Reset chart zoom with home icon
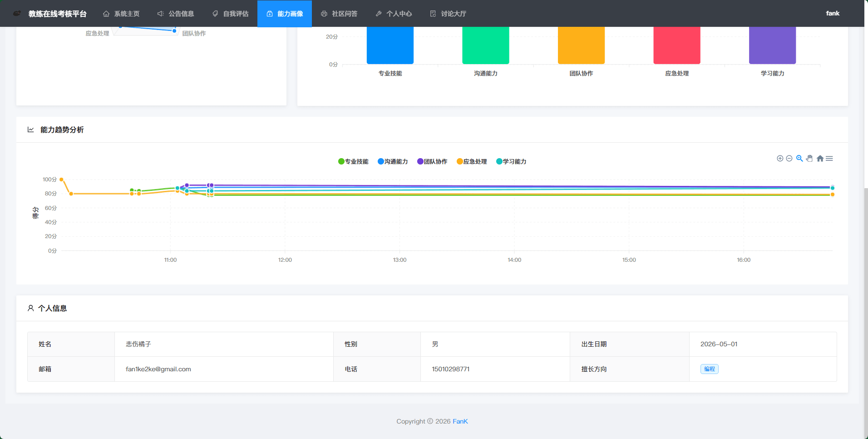 coord(820,159)
